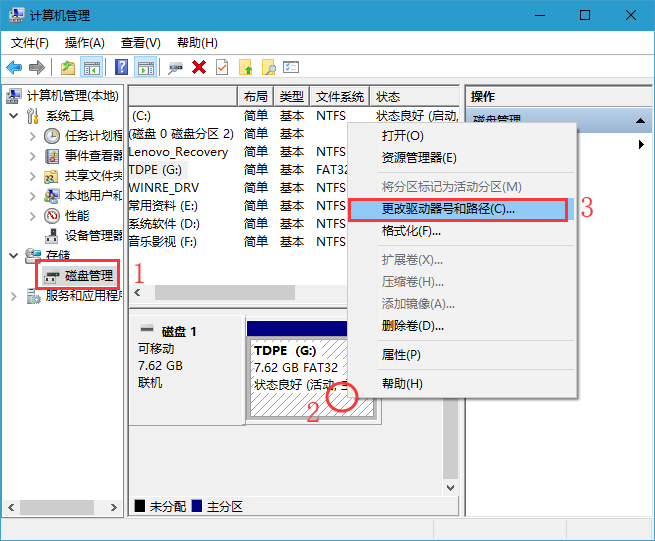Click the 文件系统 column header
Image resolution: width=655 pixels, height=541 pixels.
[340, 97]
